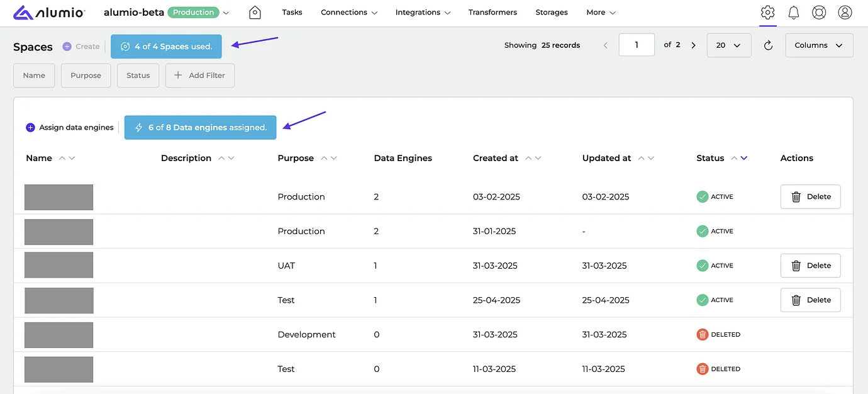Viewport: 868px width, 394px height.
Task: Open the Transformers menu item
Action: coord(492,13)
